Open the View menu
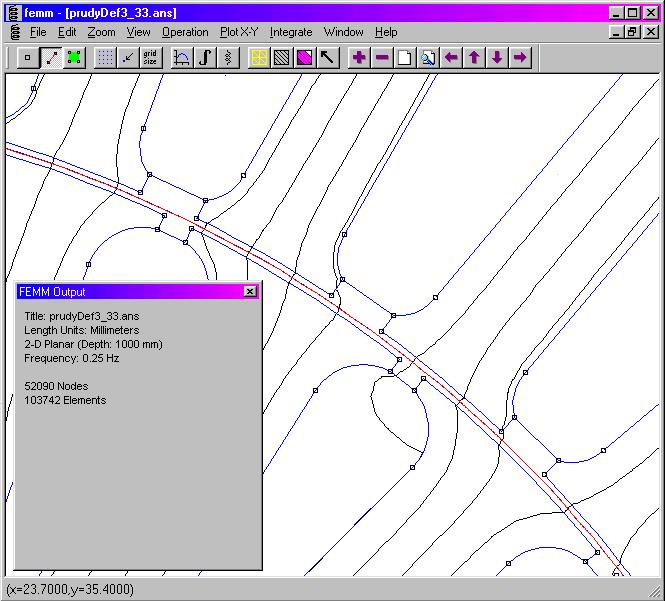 [x=138, y=32]
